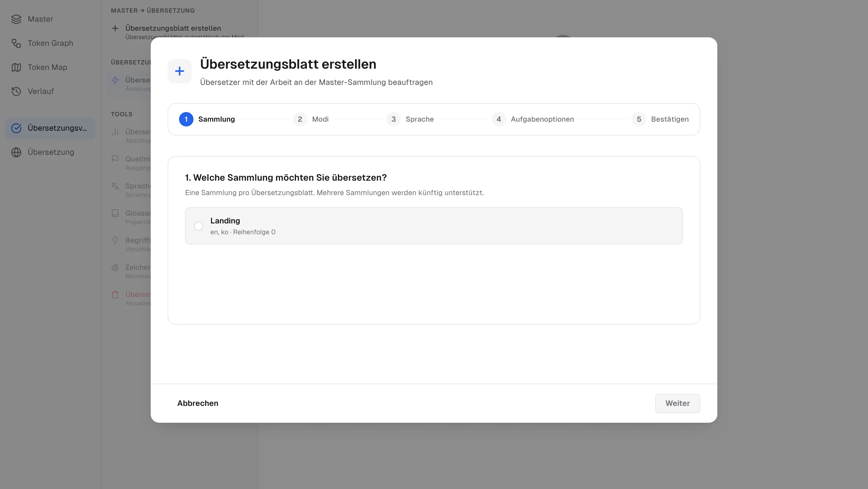Select the Landing collection radio button
This screenshot has height=489, width=868.
tap(199, 226)
